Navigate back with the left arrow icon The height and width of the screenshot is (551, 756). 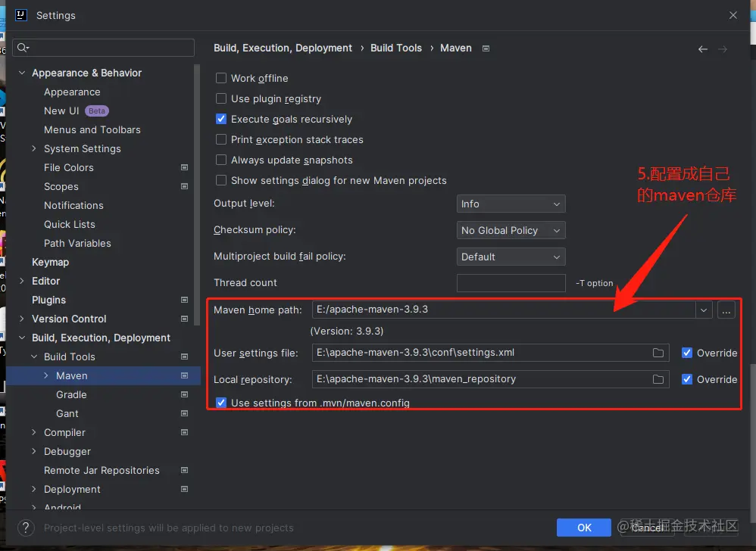pyautogui.click(x=702, y=49)
